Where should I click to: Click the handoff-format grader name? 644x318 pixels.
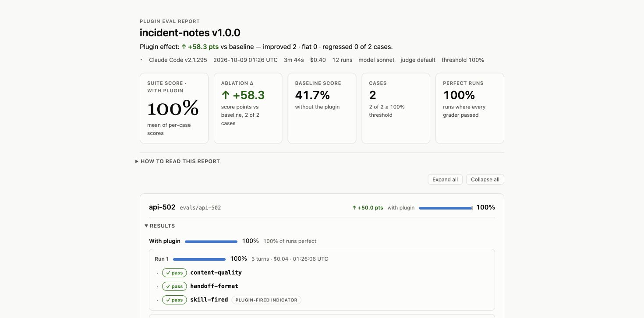coord(214,286)
